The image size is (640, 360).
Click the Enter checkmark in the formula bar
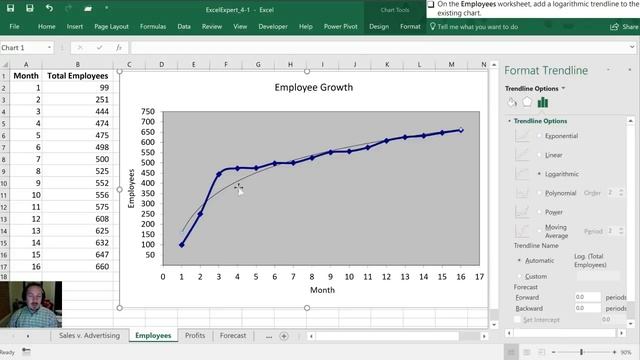pos(99,48)
